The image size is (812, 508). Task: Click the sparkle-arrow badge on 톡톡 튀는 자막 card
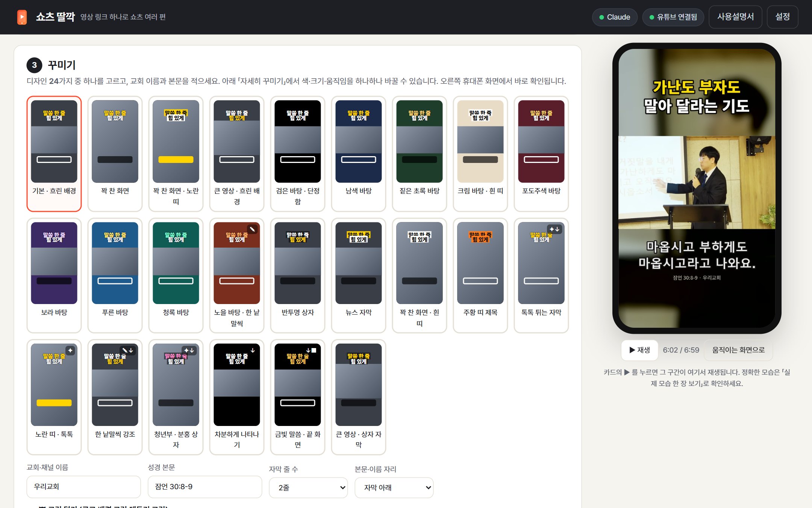point(555,229)
